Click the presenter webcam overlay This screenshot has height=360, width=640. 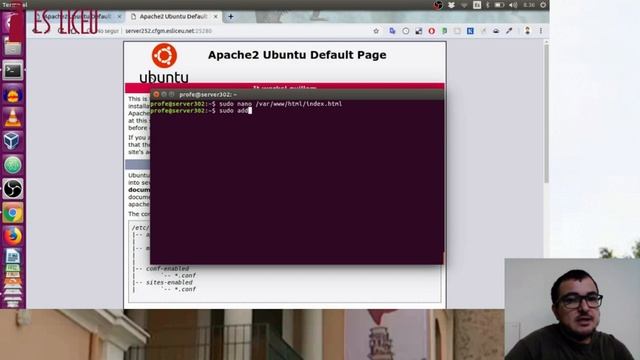[572, 309]
